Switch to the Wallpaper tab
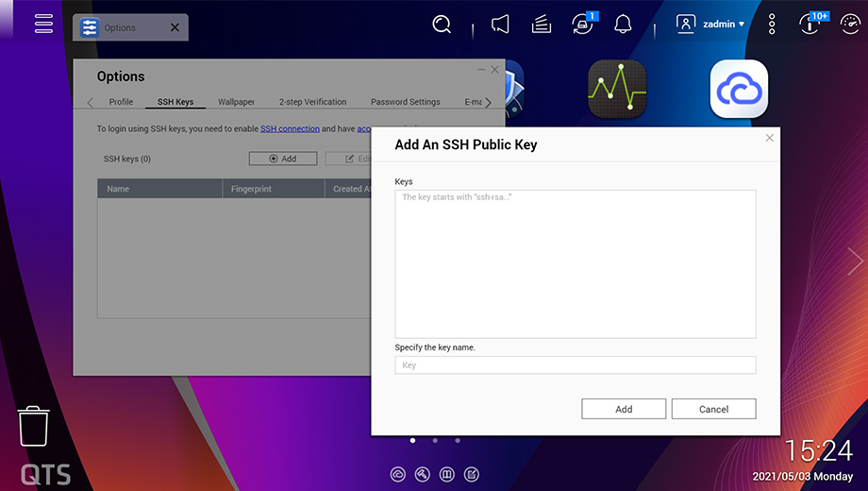Image resolution: width=868 pixels, height=491 pixels. [x=236, y=102]
